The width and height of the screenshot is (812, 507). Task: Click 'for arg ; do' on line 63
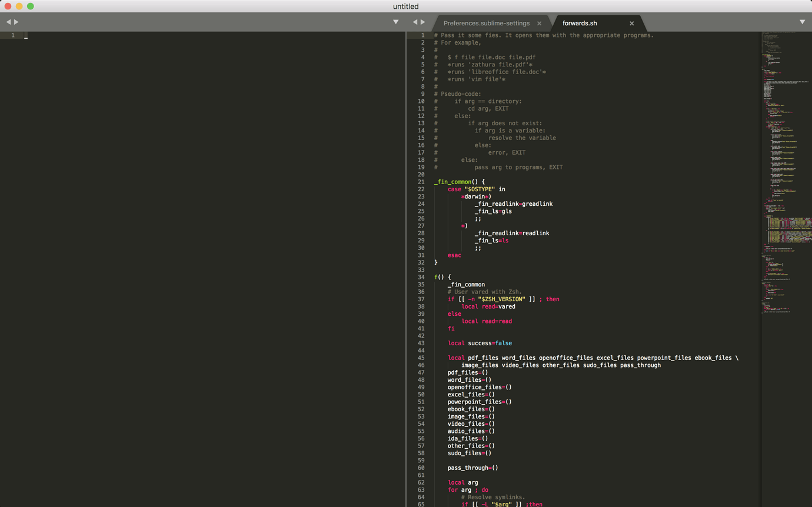468,490
